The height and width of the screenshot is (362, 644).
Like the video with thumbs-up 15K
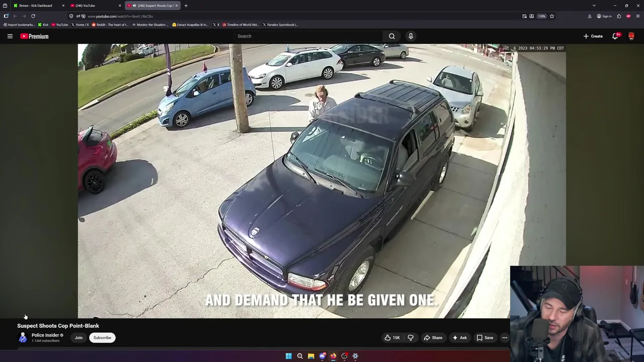pos(392,338)
